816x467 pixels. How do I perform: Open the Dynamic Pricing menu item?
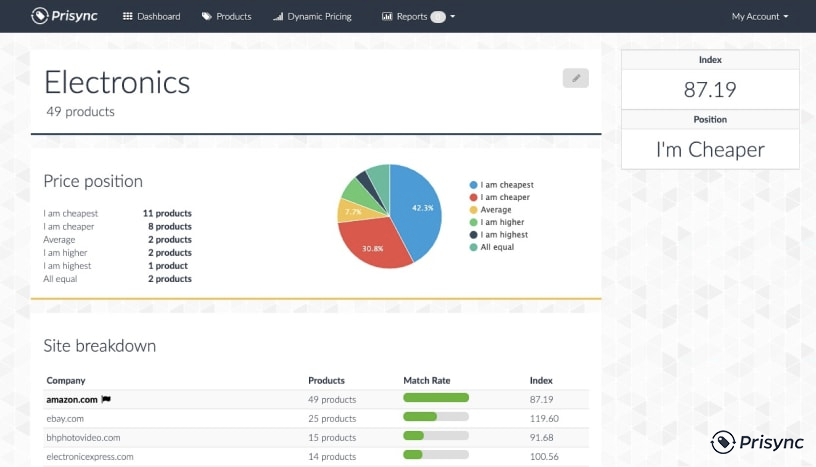[x=312, y=16]
